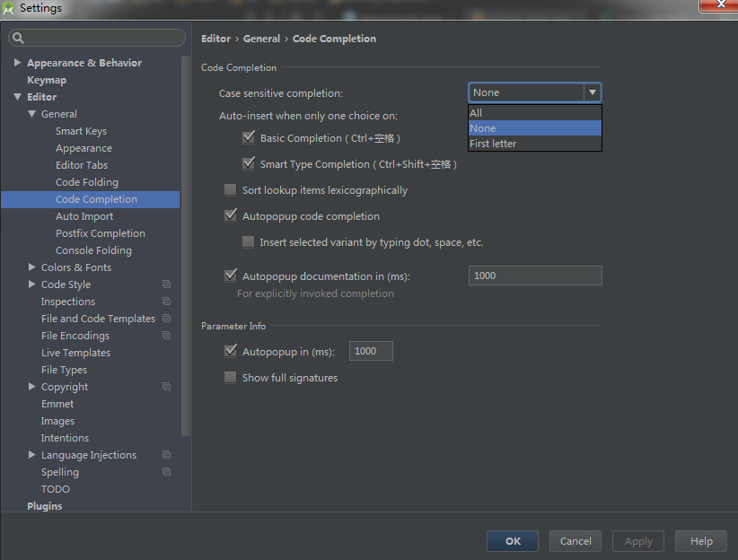Image resolution: width=738 pixels, height=560 pixels.
Task: Open Code Folding settings page
Action: click(x=86, y=182)
